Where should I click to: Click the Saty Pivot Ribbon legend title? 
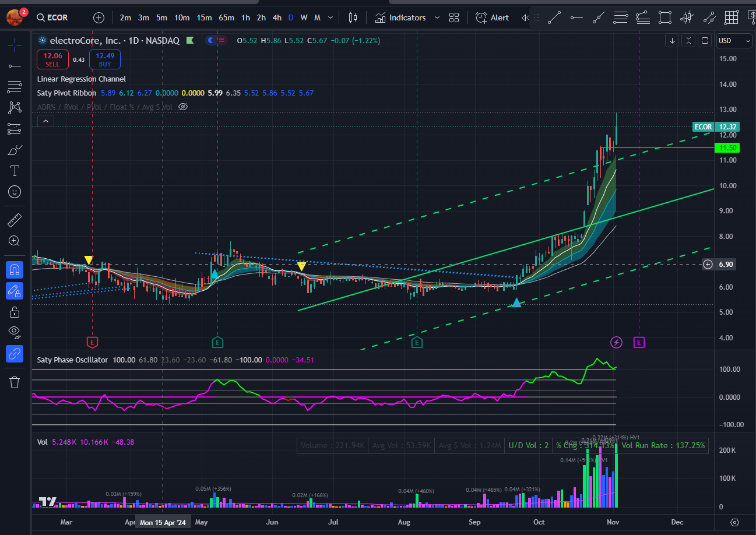(x=67, y=93)
